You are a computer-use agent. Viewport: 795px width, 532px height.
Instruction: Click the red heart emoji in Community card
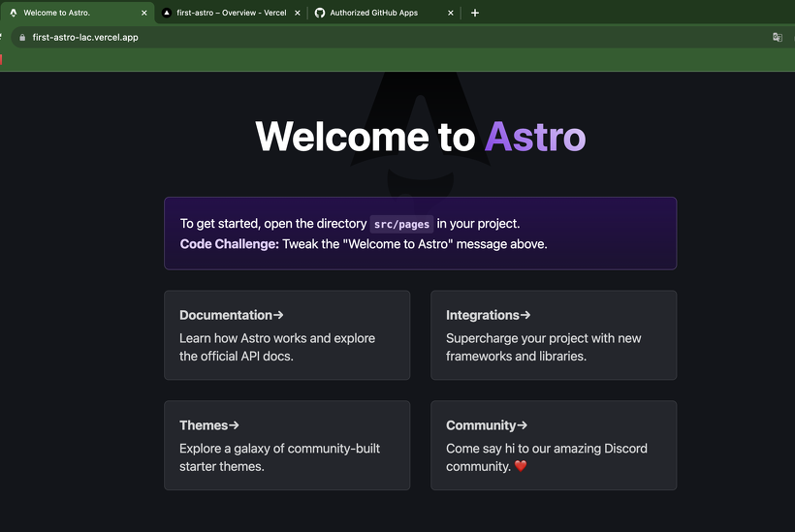pyautogui.click(x=521, y=466)
